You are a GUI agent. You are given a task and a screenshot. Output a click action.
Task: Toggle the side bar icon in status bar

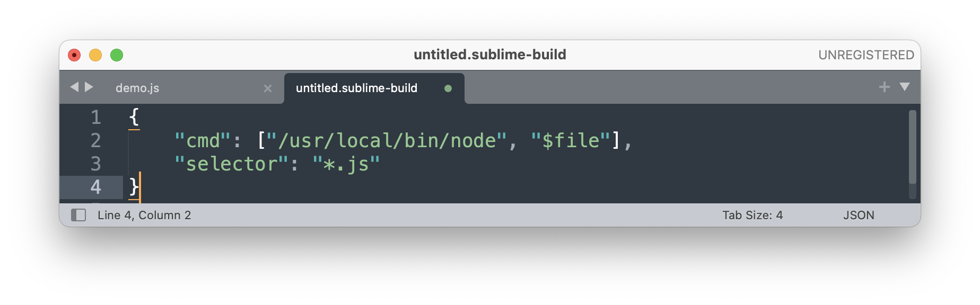click(78, 215)
